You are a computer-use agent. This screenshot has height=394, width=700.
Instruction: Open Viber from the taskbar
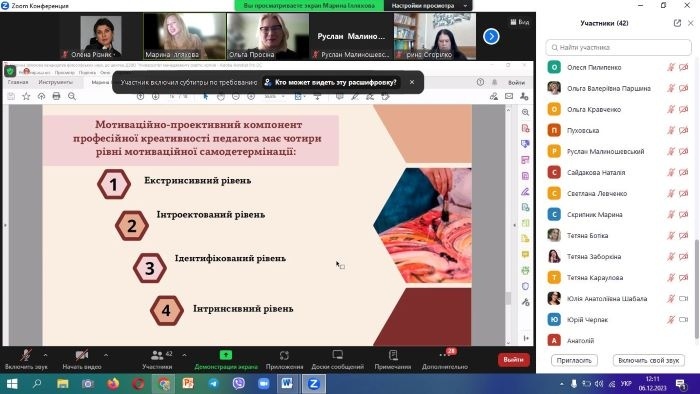click(238, 384)
